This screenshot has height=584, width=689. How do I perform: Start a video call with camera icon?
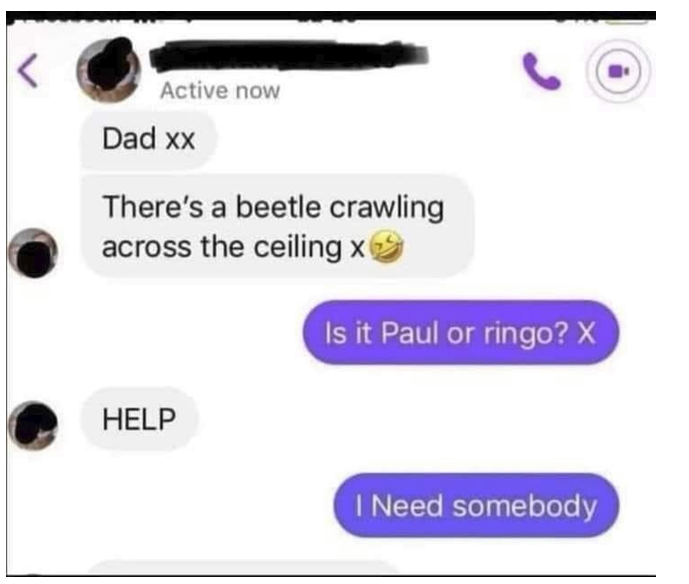click(618, 71)
